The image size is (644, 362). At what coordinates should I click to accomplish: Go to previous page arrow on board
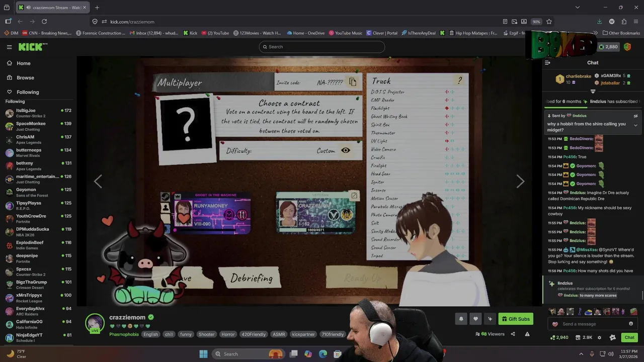pyautogui.click(x=98, y=182)
